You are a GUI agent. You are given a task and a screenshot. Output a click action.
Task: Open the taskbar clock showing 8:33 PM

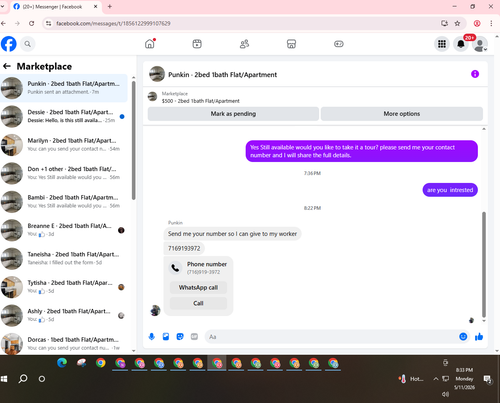point(464,379)
